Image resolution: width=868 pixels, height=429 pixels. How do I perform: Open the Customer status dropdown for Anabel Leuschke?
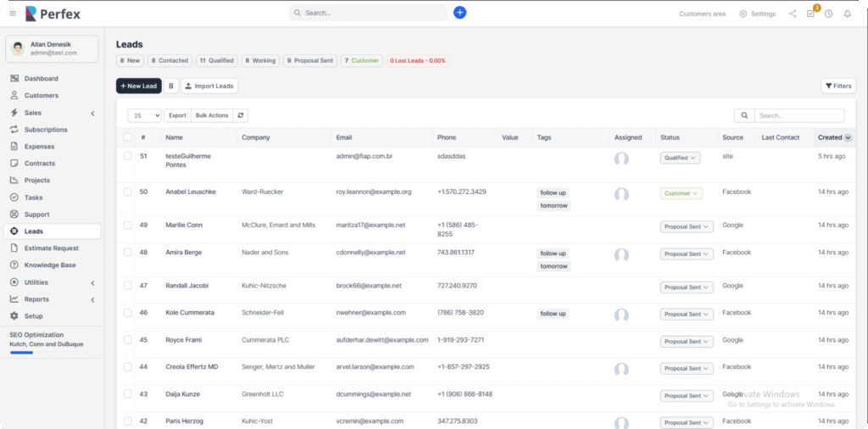[x=681, y=194]
